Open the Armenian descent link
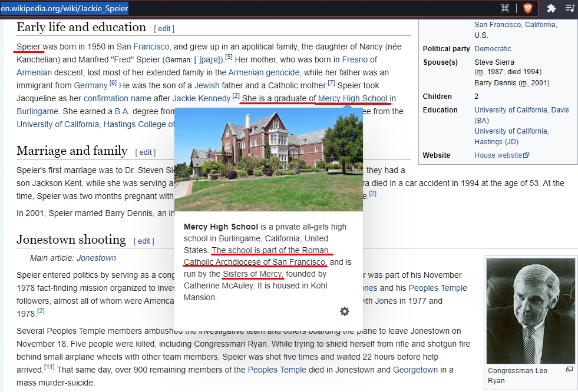This screenshot has width=578, height=392. [34, 72]
